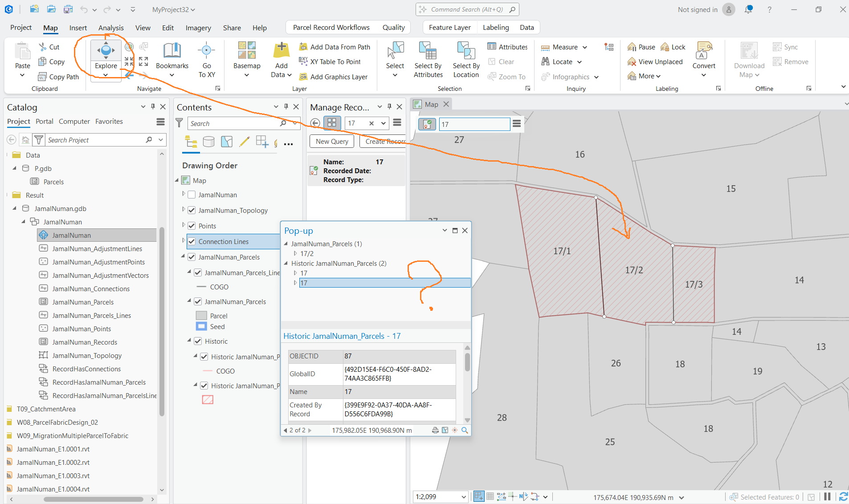The image size is (849, 504).
Task: Open the map scale 1:2,099 dropdown
Action: (x=464, y=497)
